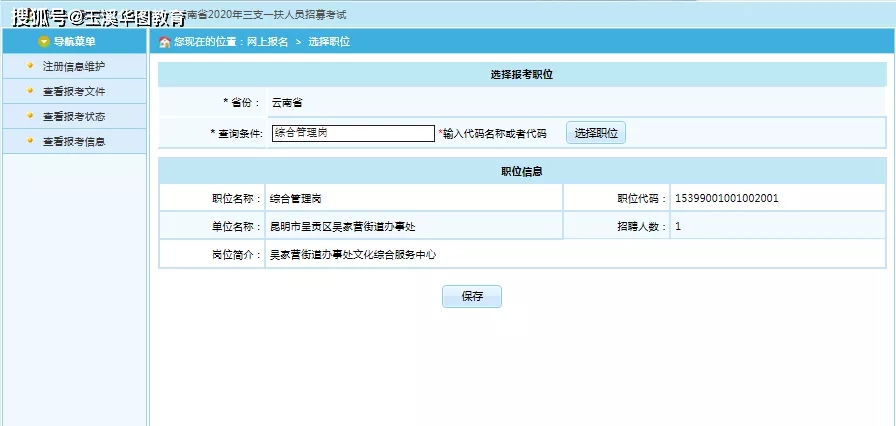Click bullet icon beside 查看报考状态
This screenshot has width=896, height=426.
[x=30, y=116]
